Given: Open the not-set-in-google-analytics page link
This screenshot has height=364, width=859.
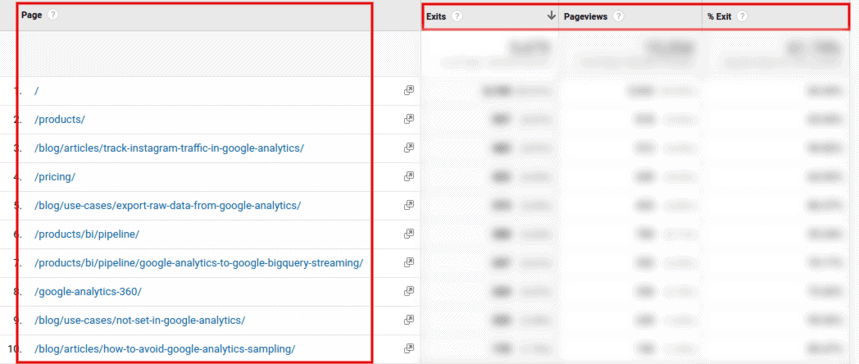Looking at the screenshot, I should tap(140, 320).
